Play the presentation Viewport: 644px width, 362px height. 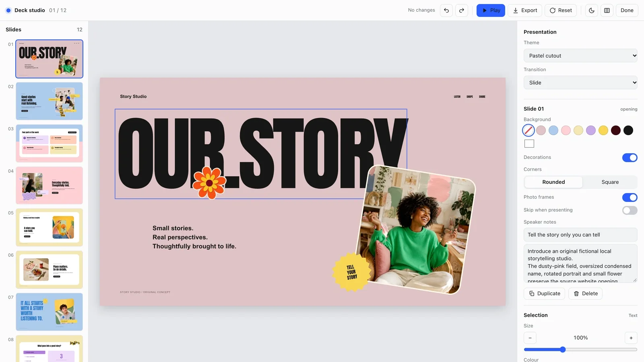click(491, 10)
